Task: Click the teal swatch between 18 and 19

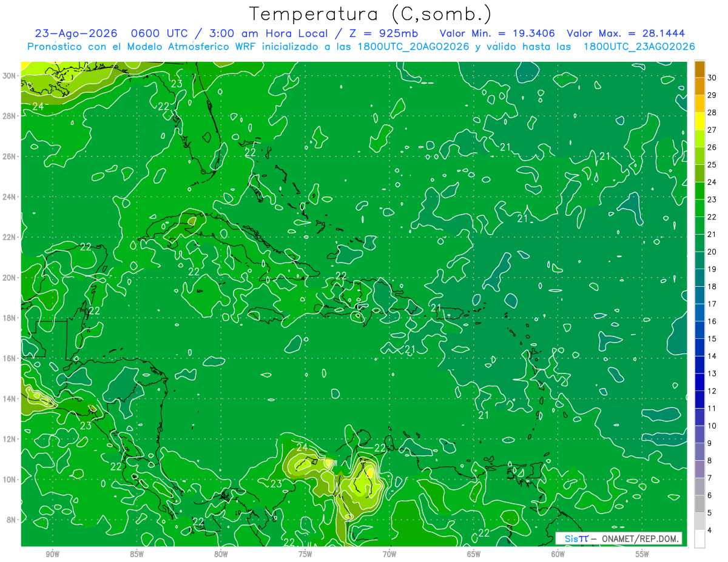Action: [x=699, y=278]
